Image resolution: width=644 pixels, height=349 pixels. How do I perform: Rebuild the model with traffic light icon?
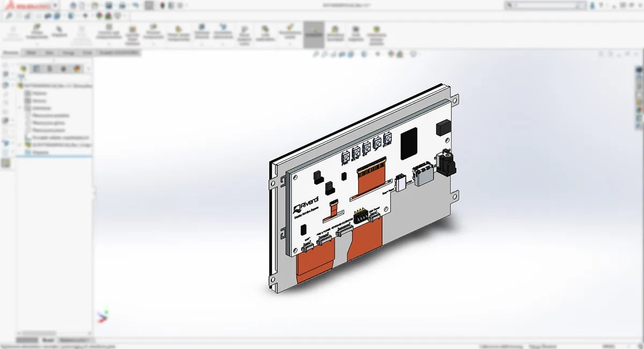tap(163, 5)
